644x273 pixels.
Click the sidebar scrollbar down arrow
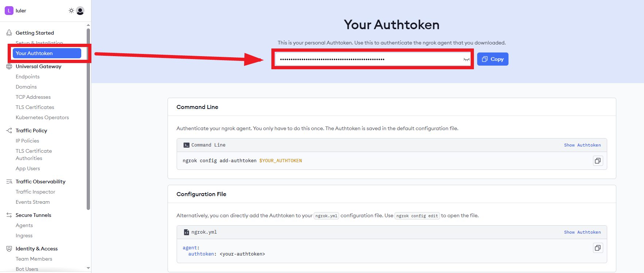pos(88,268)
